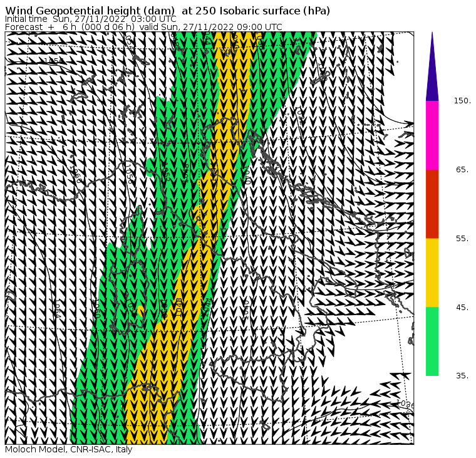Click the '1036' contour label at lower right
This screenshot has height=458, width=476.
(x=405, y=404)
